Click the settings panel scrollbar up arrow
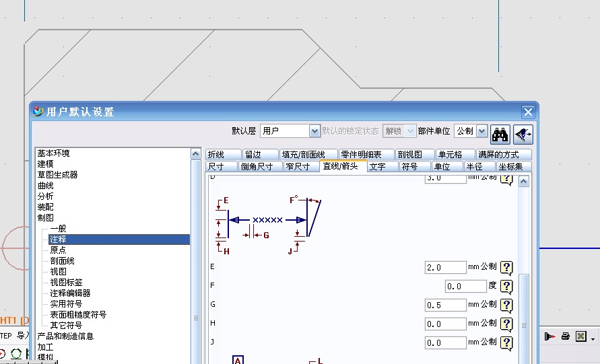The width and height of the screenshot is (600, 364). tap(523, 182)
